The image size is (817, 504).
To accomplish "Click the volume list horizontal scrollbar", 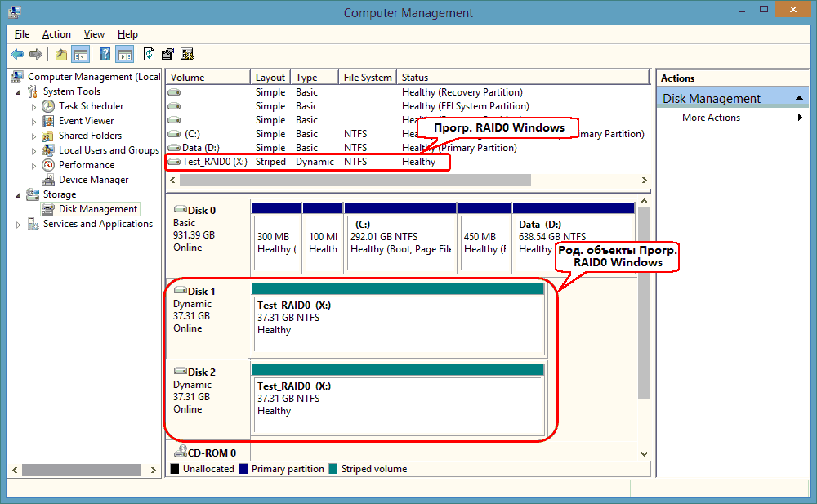I will [x=355, y=181].
